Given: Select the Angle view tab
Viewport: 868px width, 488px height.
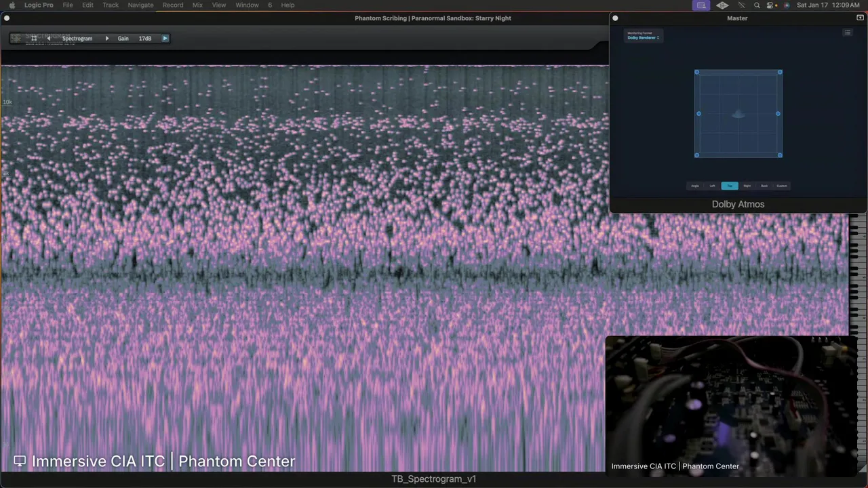Looking at the screenshot, I should point(694,186).
